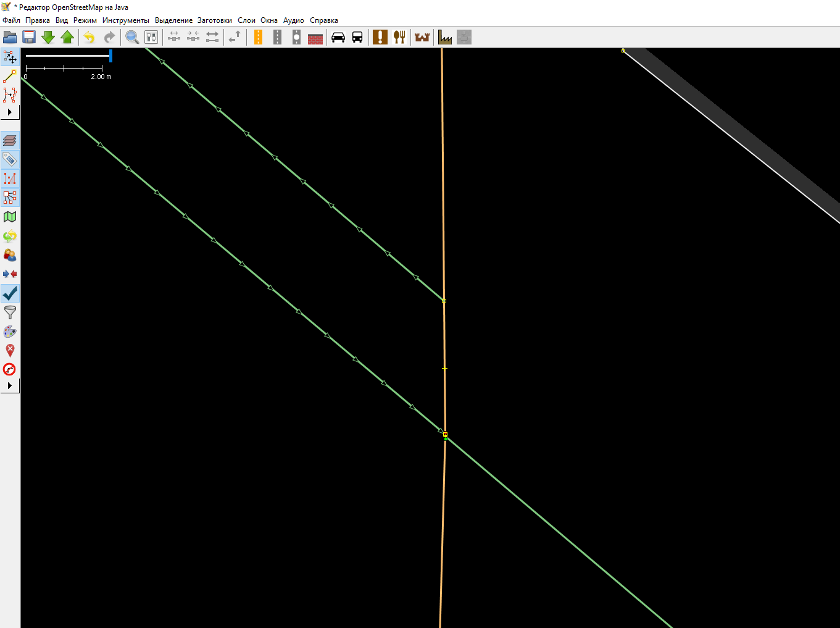Download map data with the green down arrow
This screenshot has height=628, width=840.
48,37
